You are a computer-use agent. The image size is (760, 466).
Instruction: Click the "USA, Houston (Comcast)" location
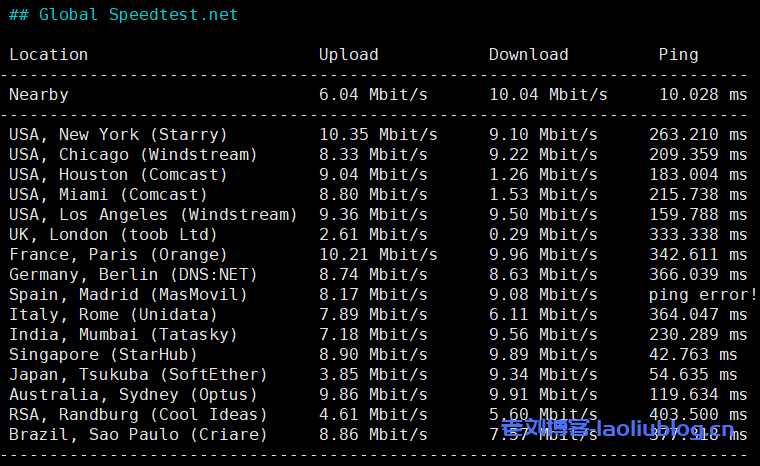(x=118, y=175)
